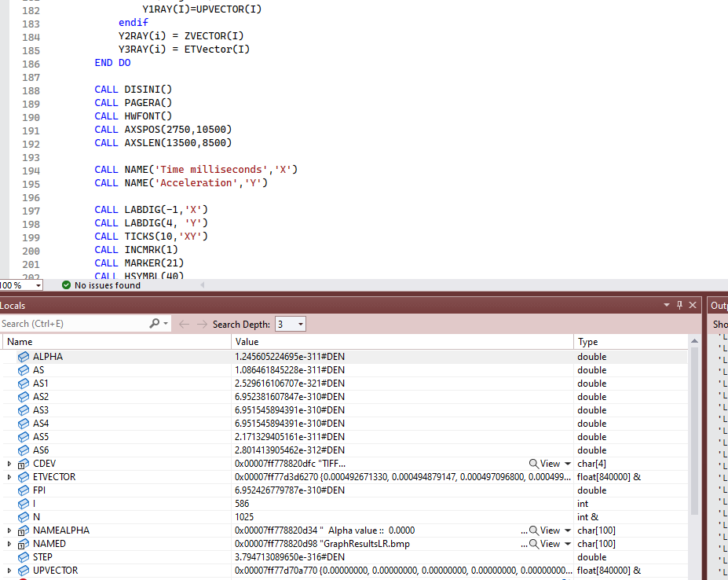The image size is (728, 580).
Task: Pin the Locals window with auto-hide pin
Action: point(680,305)
